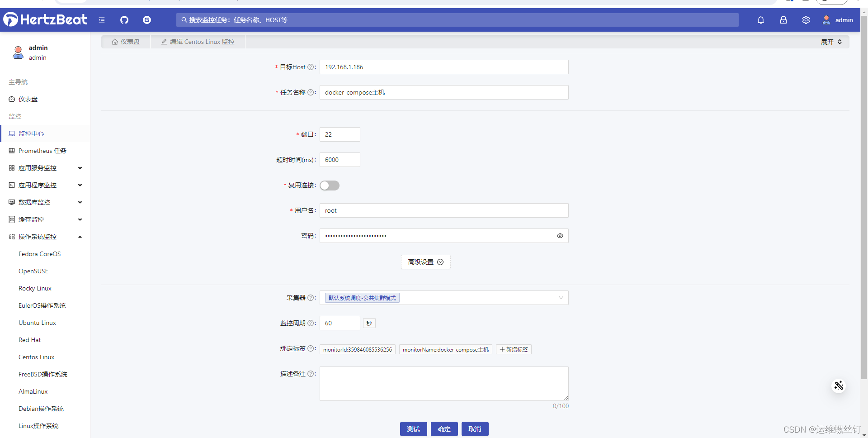Click the 新增标签 button
868x438 pixels.
514,349
